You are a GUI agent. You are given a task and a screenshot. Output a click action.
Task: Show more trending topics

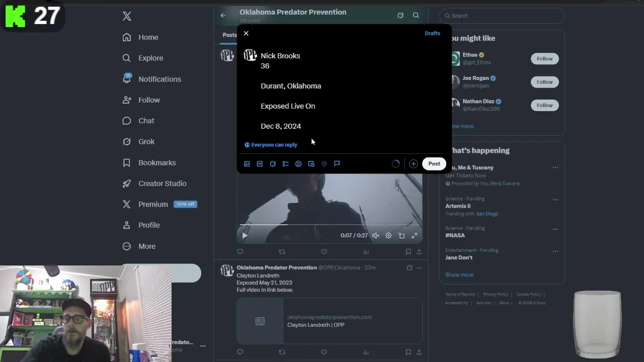(459, 275)
